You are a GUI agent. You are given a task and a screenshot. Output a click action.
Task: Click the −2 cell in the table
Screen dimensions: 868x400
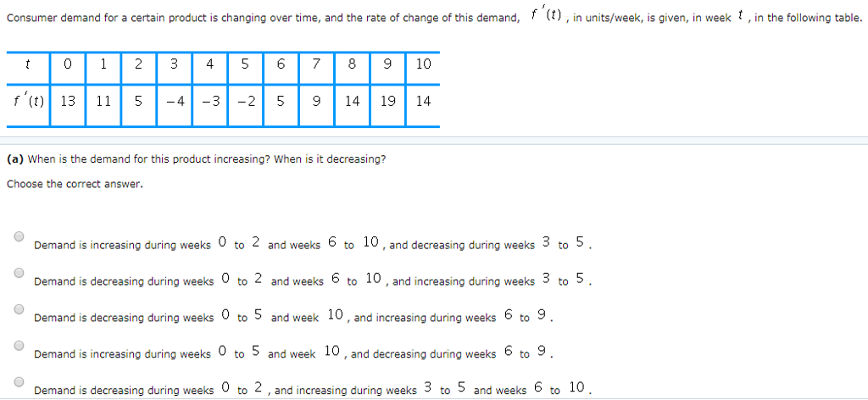tap(246, 101)
